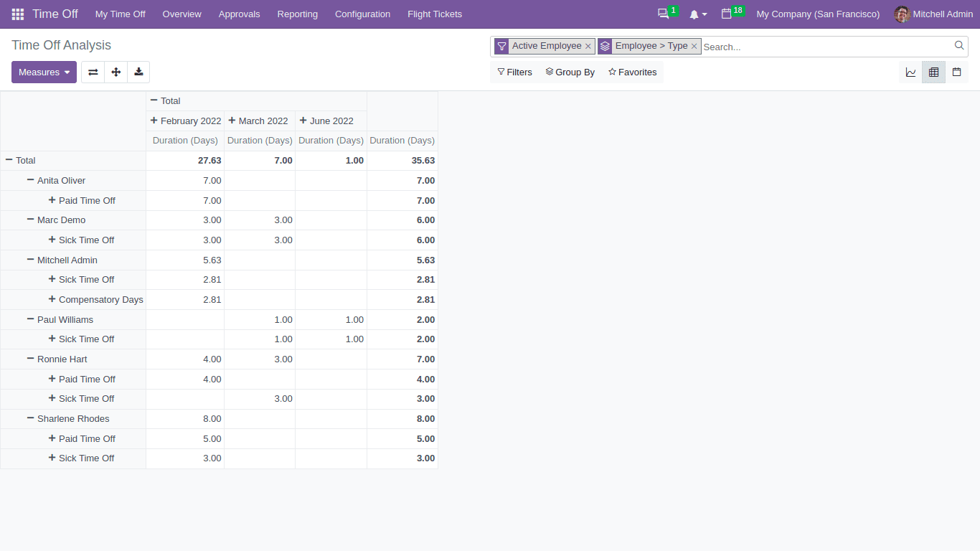
Task: Open the Group By options
Action: coord(570,72)
